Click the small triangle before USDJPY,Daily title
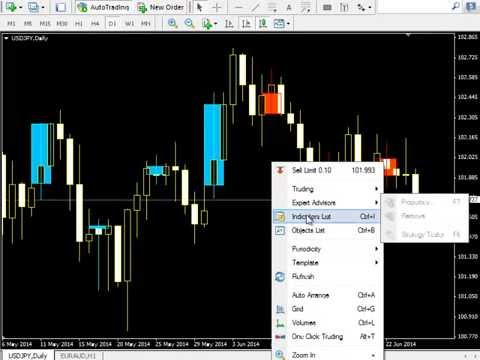The height and width of the screenshot is (360, 480). point(6,38)
